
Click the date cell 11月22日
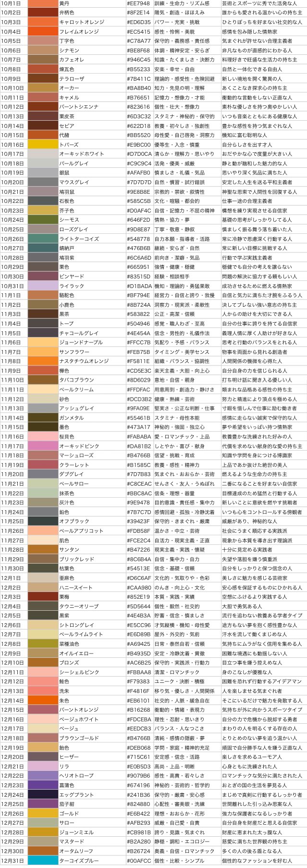click(12, 493)
